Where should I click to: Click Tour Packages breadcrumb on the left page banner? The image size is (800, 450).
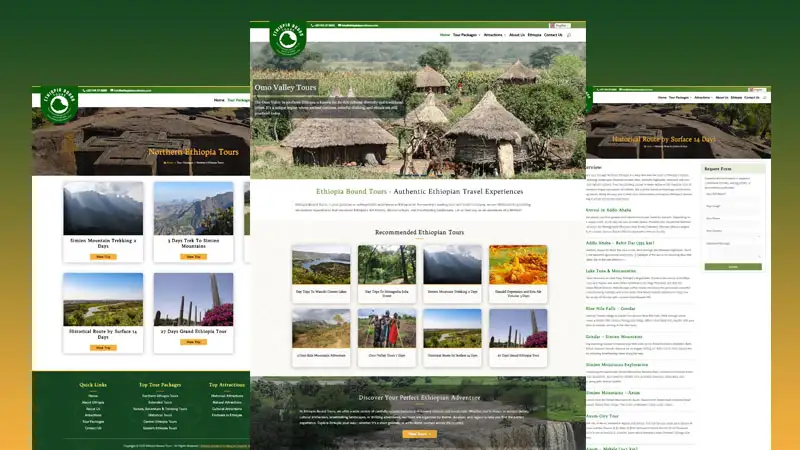click(x=185, y=163)
